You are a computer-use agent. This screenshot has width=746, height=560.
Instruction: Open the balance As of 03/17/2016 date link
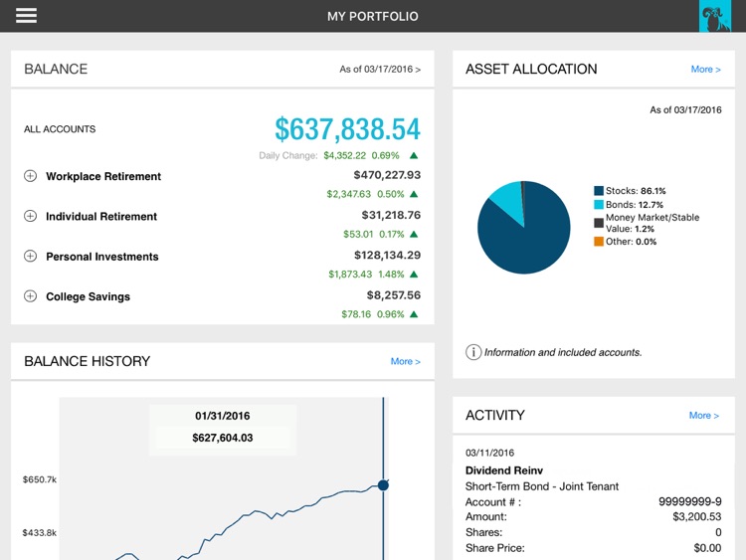(x=380, y=70)
